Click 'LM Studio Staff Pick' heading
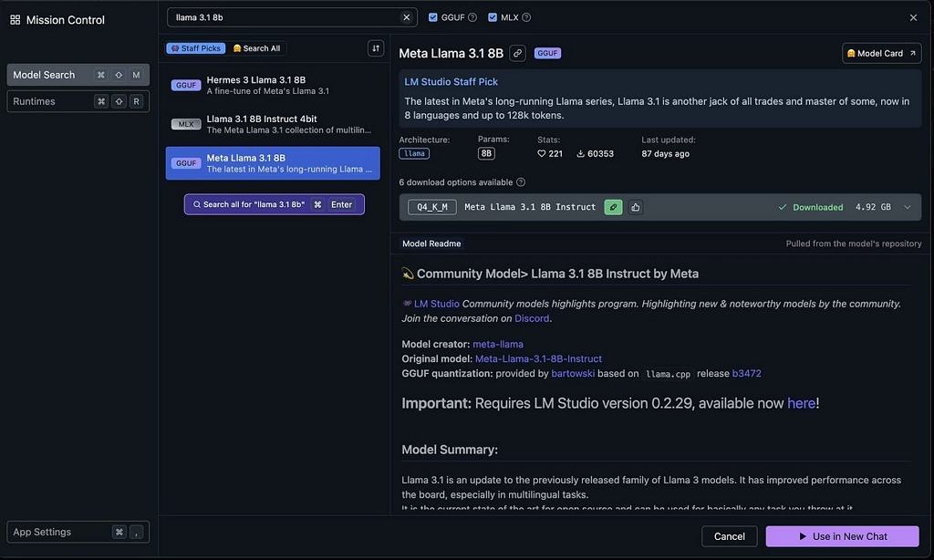 [451, 81]
